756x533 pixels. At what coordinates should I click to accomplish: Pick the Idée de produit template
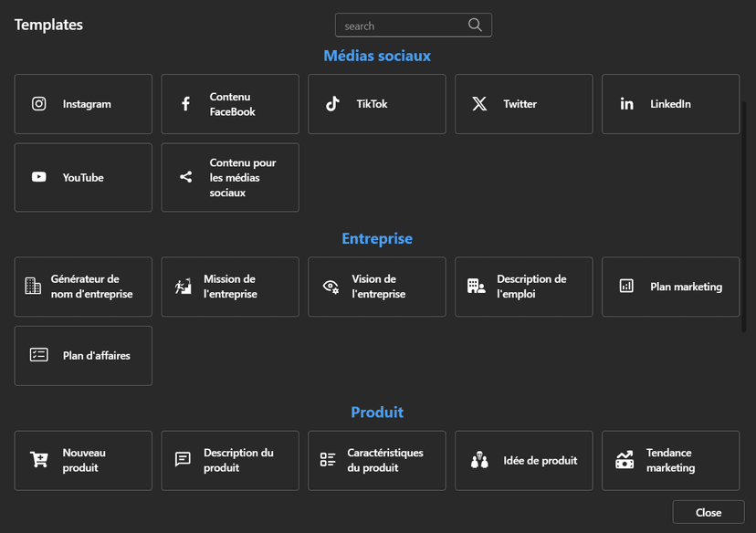(x=523, y=460)
